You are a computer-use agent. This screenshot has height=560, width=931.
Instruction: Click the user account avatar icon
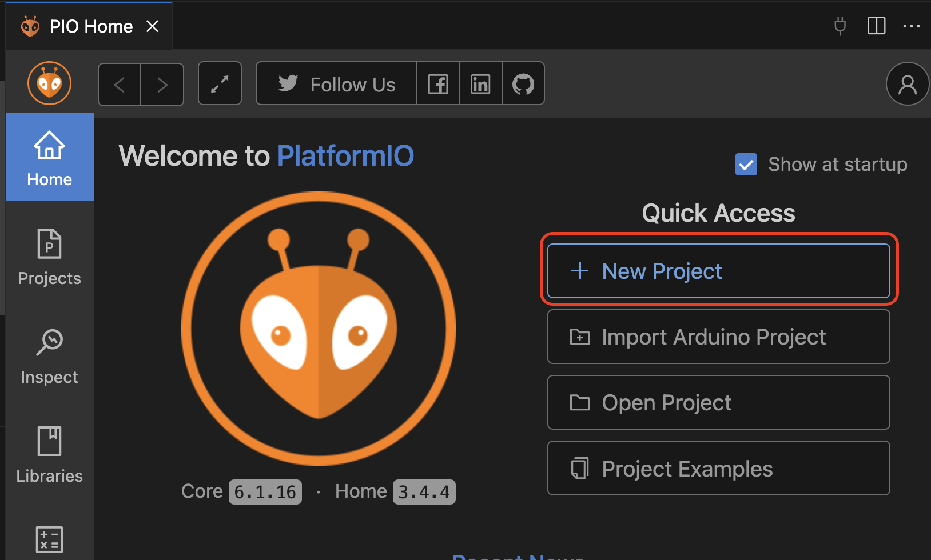(908, 84)
